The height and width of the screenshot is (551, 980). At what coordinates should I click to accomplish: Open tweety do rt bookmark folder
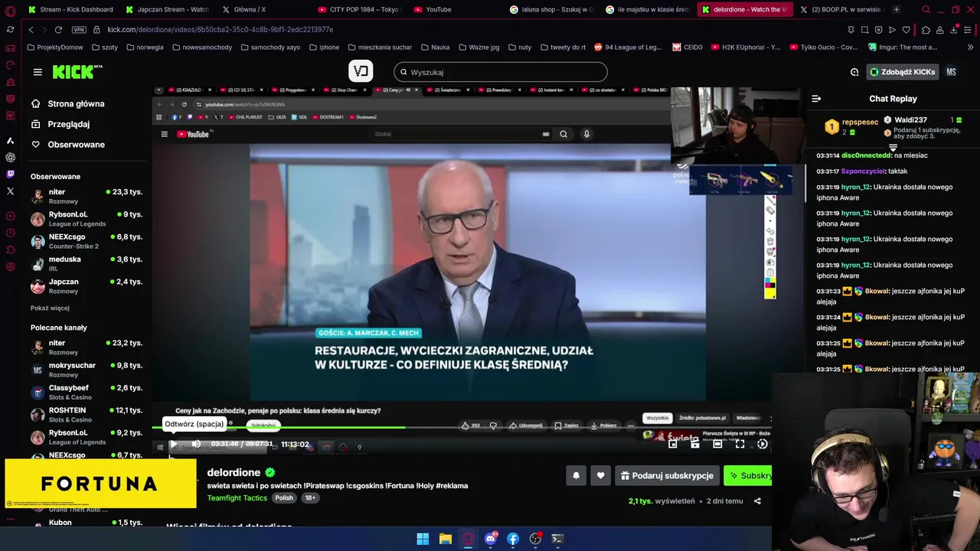click(x=563, y=47)
